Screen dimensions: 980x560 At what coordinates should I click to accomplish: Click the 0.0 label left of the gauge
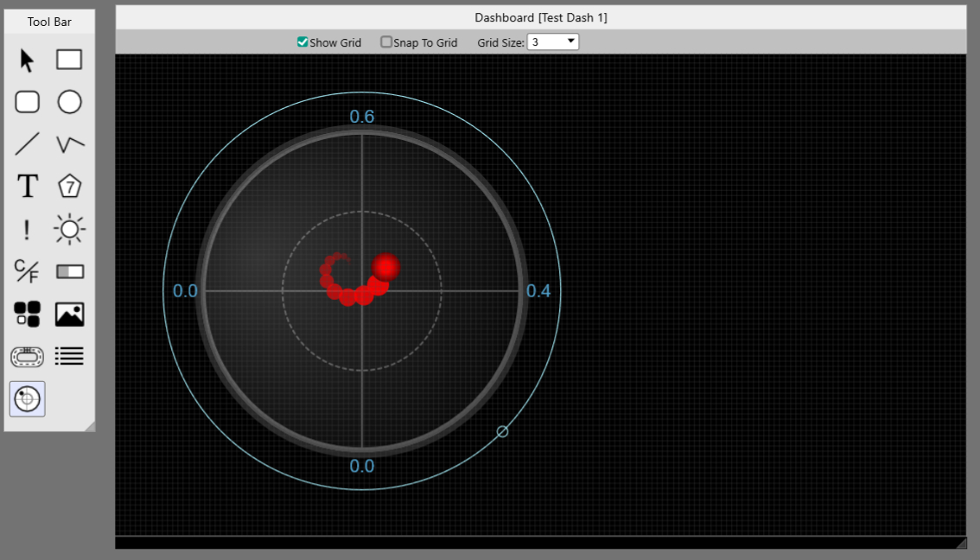point(185,290)
